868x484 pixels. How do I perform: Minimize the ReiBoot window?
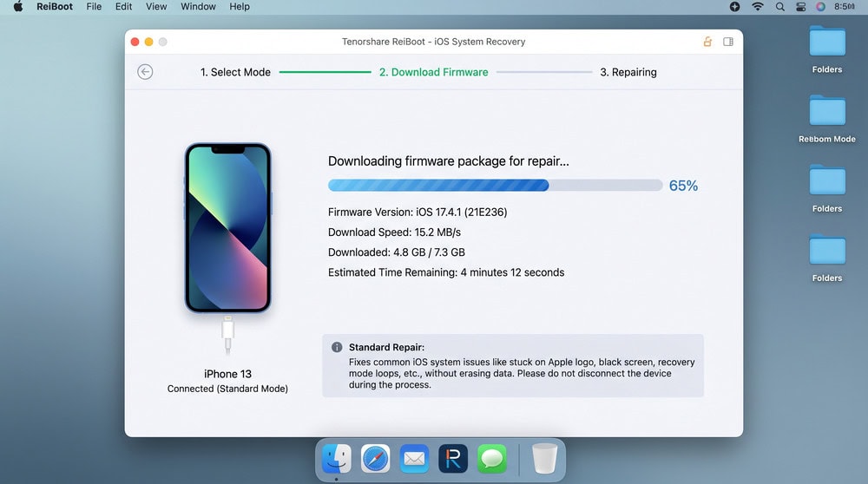click(x=149, y=42)
